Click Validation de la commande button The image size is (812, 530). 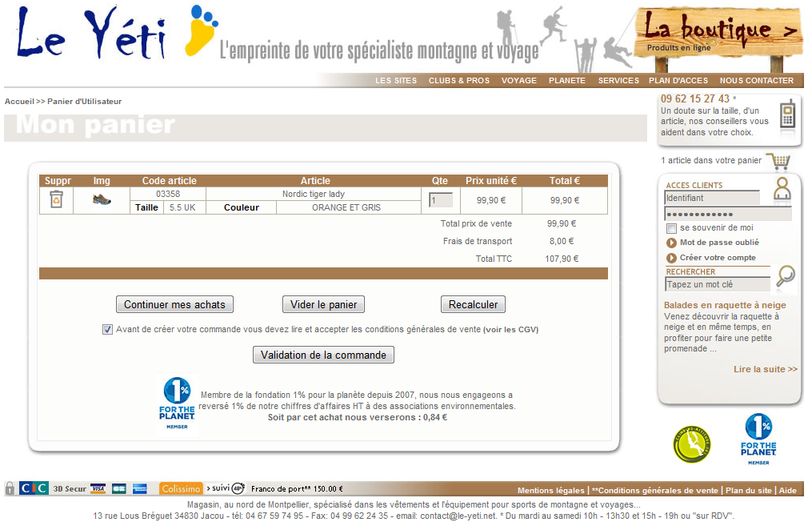pos(324,355)
